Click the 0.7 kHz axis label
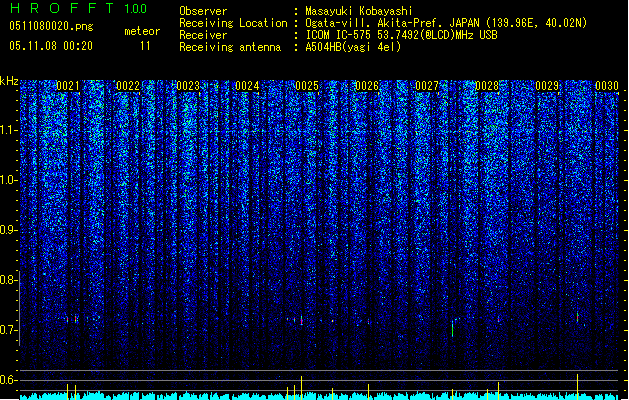Viewport: 629px width, 400px height. point(8,330)
